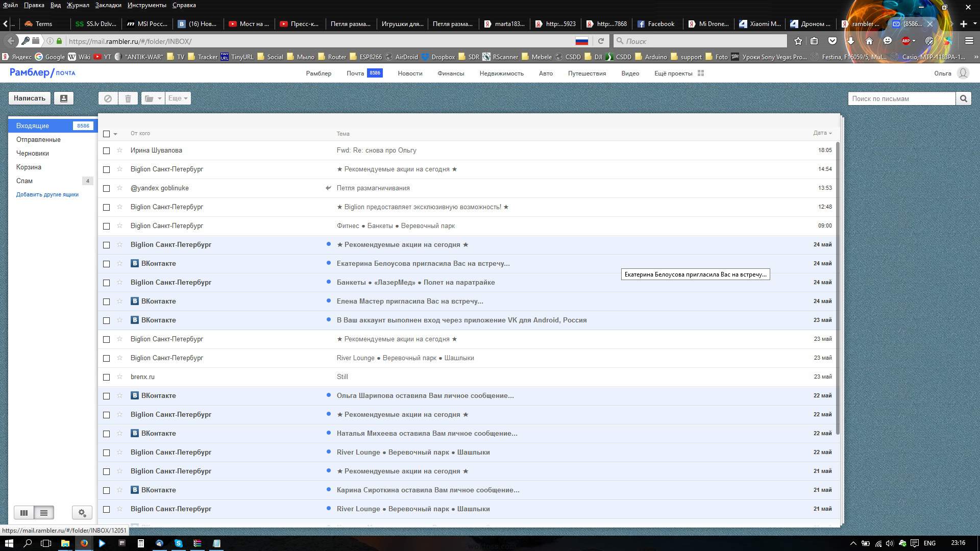Screen dimensions: 980x551
Task: Open the Спам folder
Action: point(24,181)
